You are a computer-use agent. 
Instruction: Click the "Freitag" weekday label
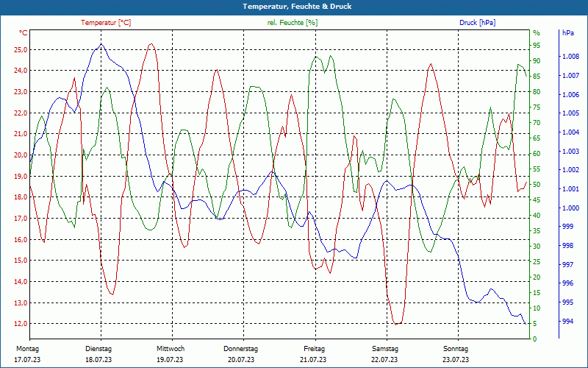pyautogui.click(x=315, y=349)
